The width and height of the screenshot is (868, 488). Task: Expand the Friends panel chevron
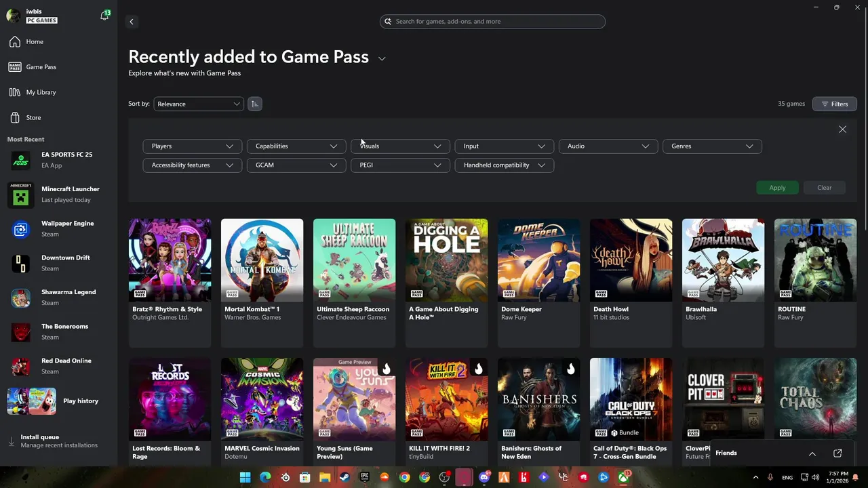coord(812,453)
